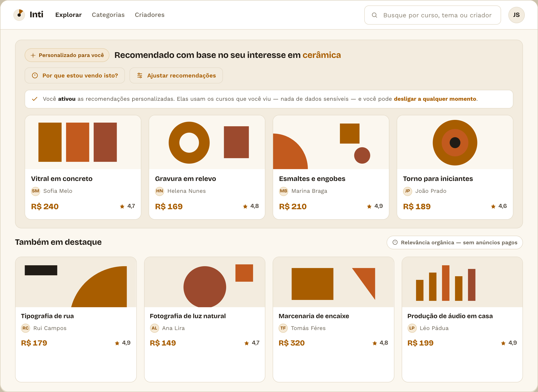
Task: Open the JS user avatar
Action: 516,15
